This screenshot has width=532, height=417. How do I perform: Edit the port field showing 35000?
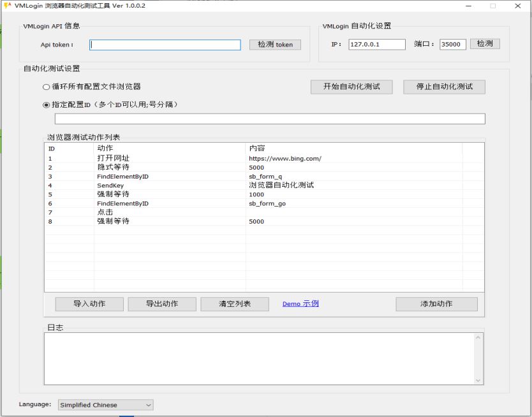click(453, 45)
